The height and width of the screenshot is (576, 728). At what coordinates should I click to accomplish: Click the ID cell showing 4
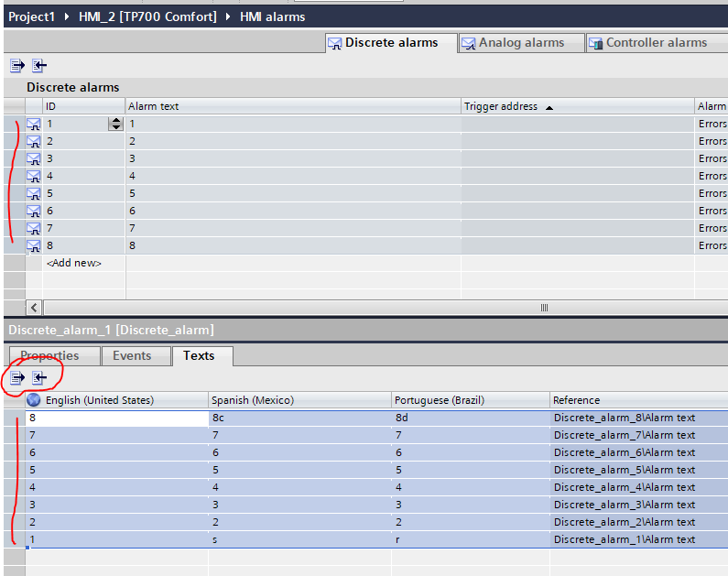coord(83,176)
